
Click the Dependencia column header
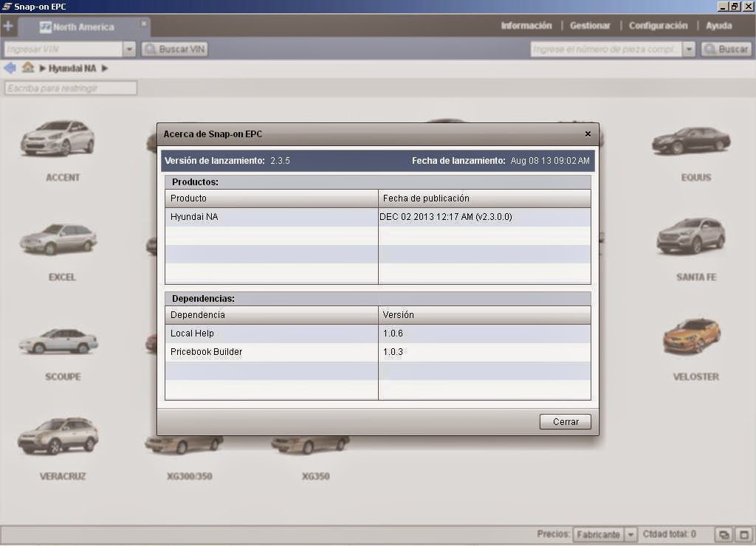pos(272,314)
